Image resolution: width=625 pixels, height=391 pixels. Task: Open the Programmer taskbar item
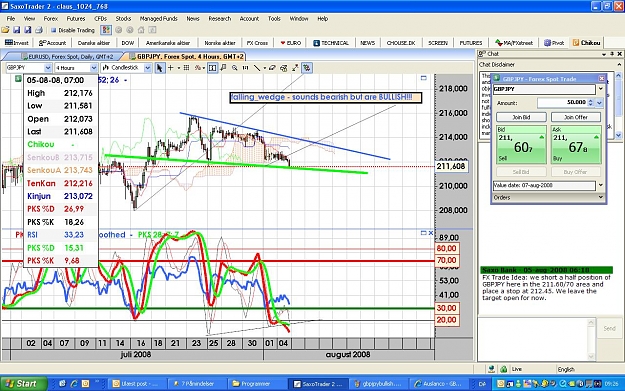pos(257,384)
